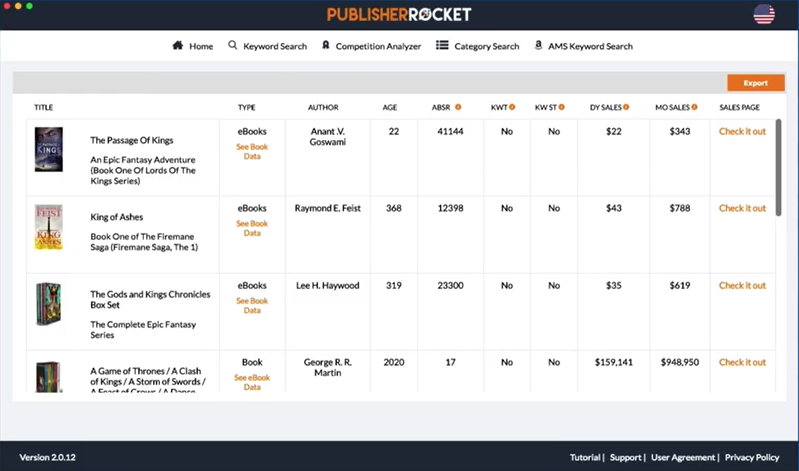The height and width of the screenshot is (471, 799).
Task: Click the Game of Thrones box set thumbnail
Action: (49, 377)
